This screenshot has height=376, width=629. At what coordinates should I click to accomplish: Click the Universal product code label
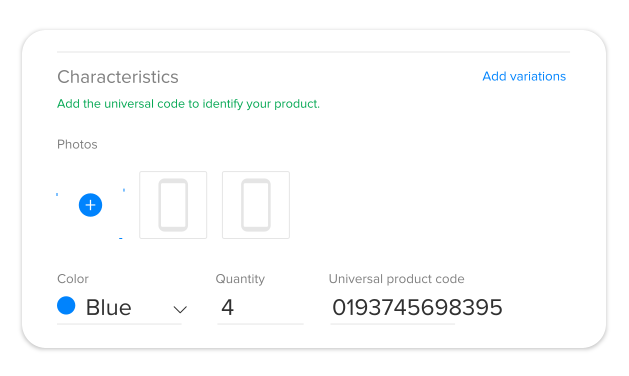[396, 279]
